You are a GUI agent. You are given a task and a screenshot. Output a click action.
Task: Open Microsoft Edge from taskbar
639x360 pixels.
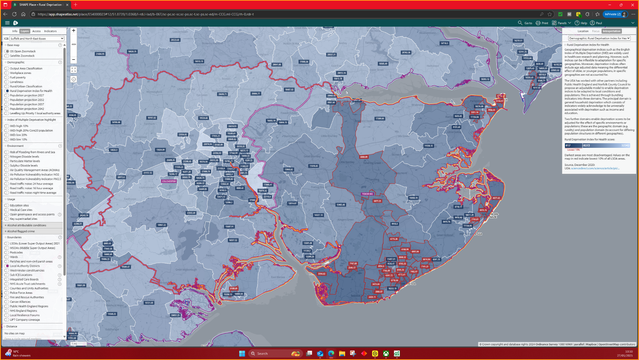click(x=331, y=353)
